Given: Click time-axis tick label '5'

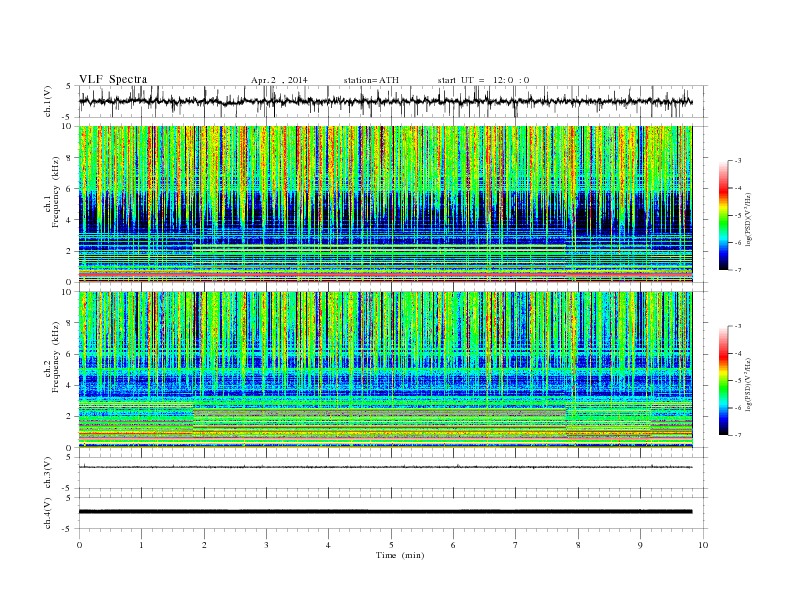Looking at the screenshot, I should pyautogui.click(x=391, y=545).
